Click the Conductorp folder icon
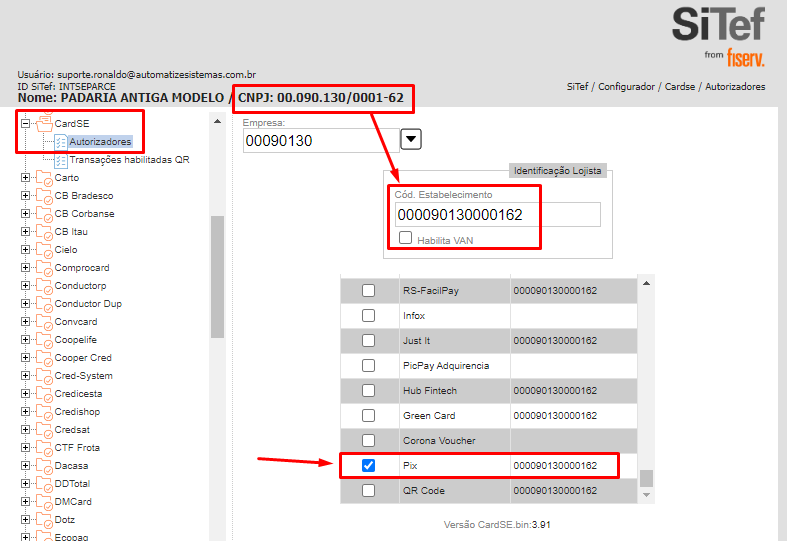Viewport: 787px width, 541px height. [x=44, y=286]
